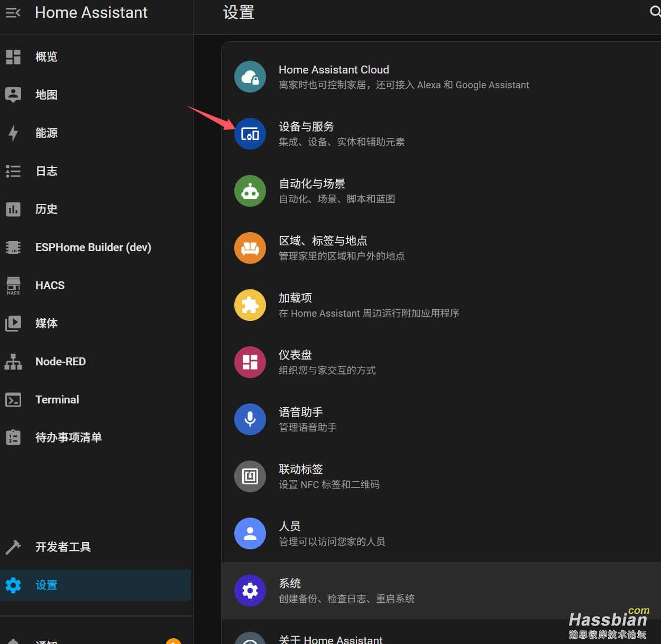The height and width of the screenshot is (644, 661).
Task: Select 设置 label in the sidebar
Action: click(x=47, y=585)
